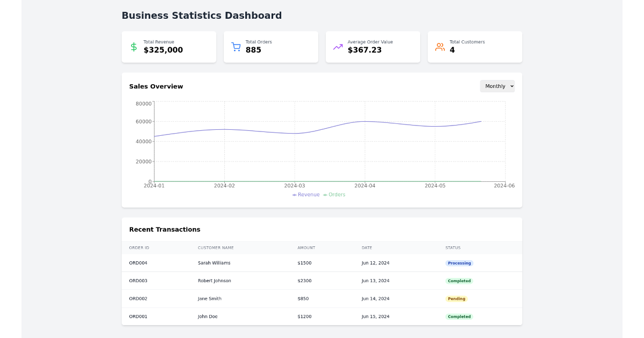Click the customers icon on Total Customers card
Viewport: 644px width, 338px height.
439,47
